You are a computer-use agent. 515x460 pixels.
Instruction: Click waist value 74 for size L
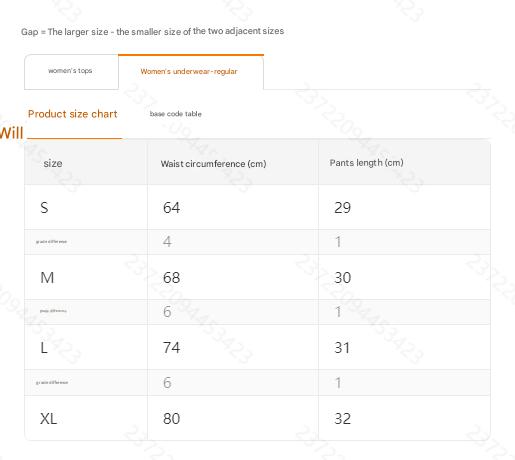172,348
